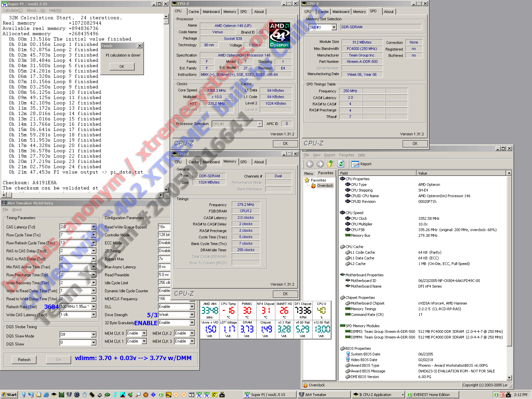The image size is (532, 399).
Task: Open EVEREST Home Edition taskbar button
Action: (432, 395)
